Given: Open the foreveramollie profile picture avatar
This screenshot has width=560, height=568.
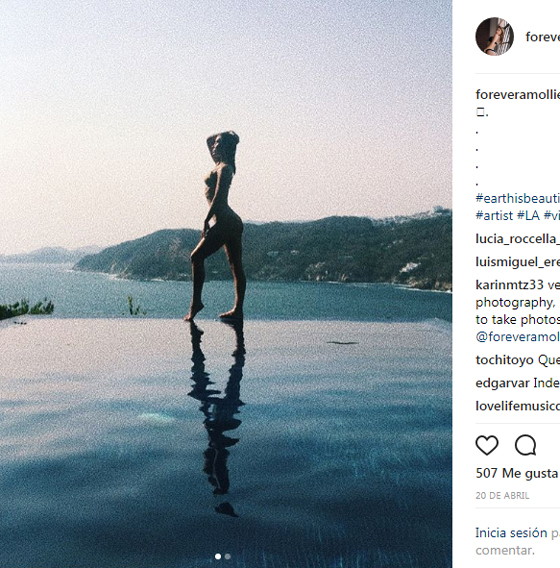Looking at the screenshot, I should (494, 37).
